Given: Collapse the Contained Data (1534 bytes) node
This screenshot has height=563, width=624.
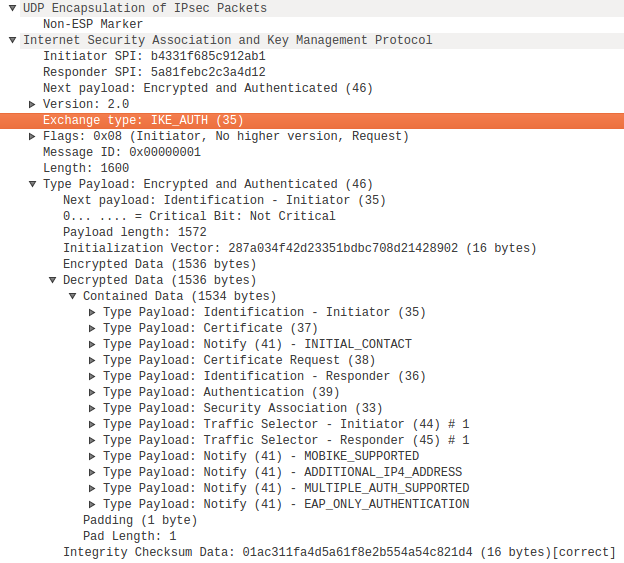Looking at the screenshot, I should click(72, 296).
